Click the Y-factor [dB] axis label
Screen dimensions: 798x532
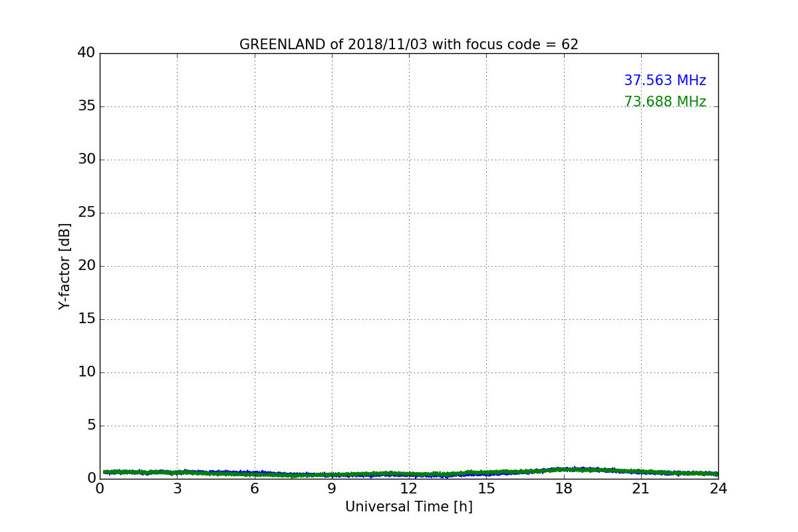65,266
